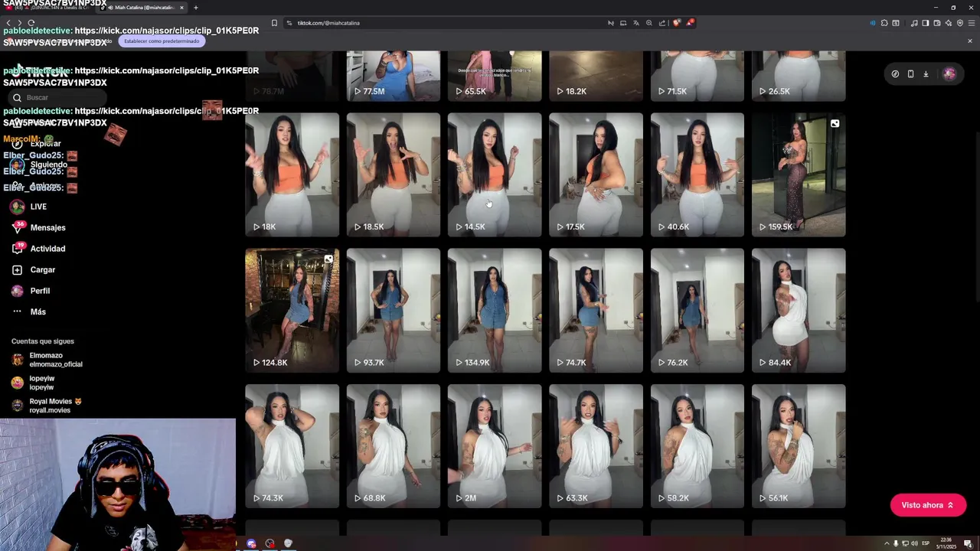Open Perfil in TikTok sidebar
The width and height of the screenshot is (980, 551).
coord(40,291)
